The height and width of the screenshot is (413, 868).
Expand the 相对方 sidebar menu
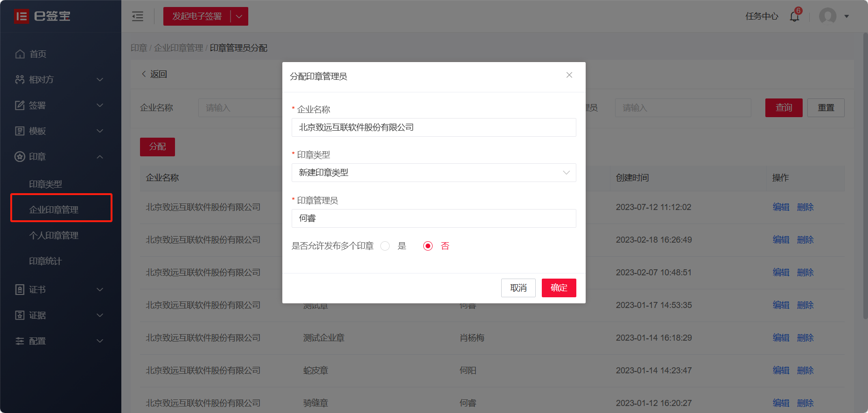[x=59, y=80]
